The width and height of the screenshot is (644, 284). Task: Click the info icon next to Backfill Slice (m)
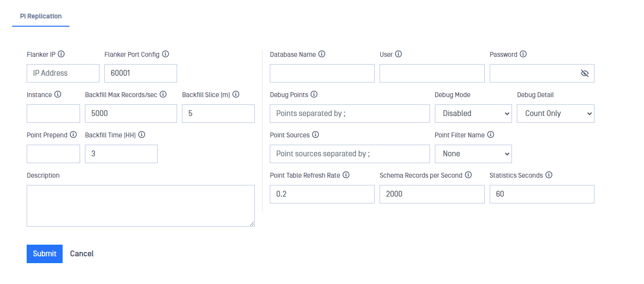pyautogui.click(x=236, y=95)
